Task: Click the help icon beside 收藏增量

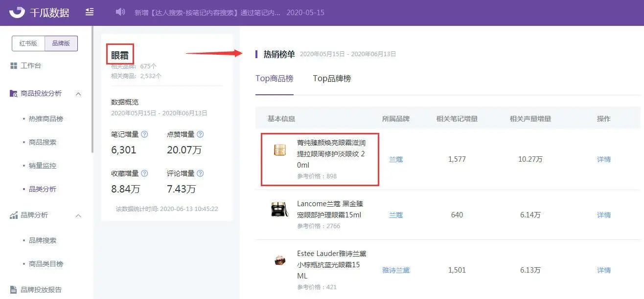Action: 144,173
